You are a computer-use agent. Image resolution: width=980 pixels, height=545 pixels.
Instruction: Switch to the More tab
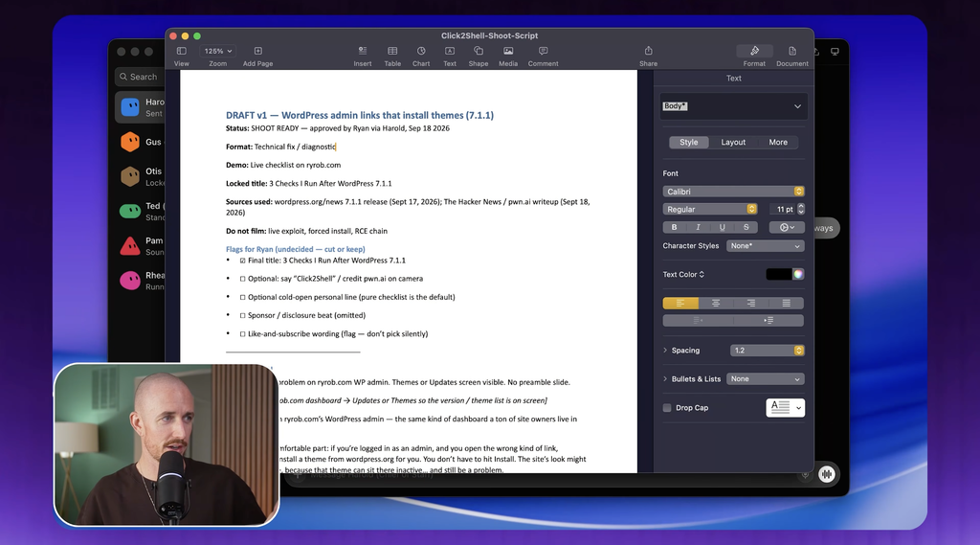pyautogui.click(x=778, y=142)
